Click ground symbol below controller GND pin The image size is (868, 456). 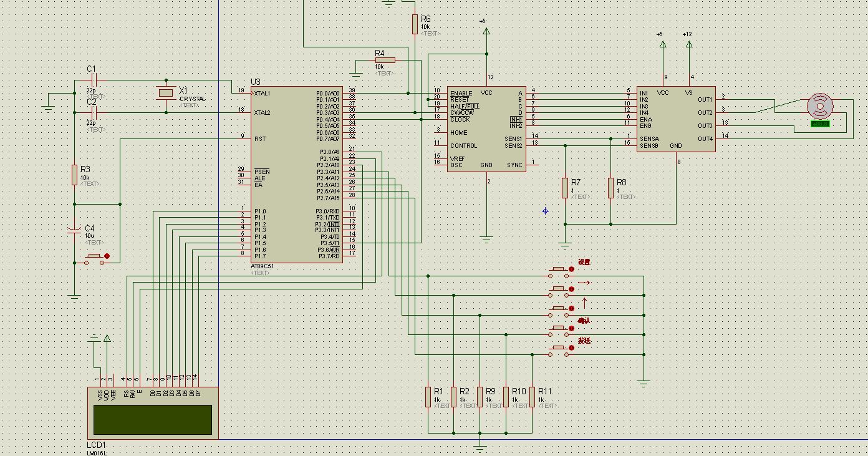pos(486,239)
